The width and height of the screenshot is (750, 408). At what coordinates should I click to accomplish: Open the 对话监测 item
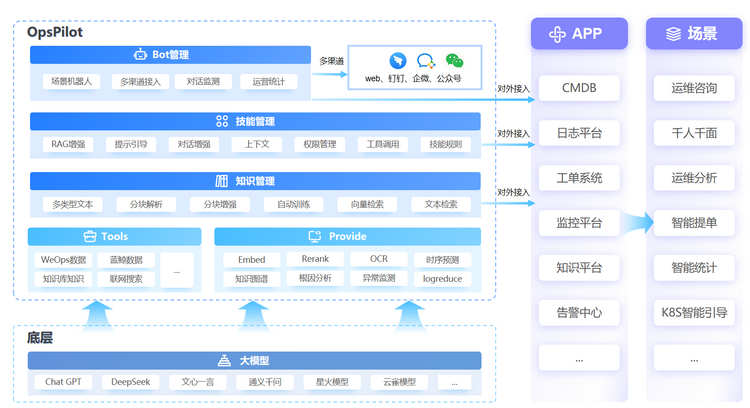(203, 81)
